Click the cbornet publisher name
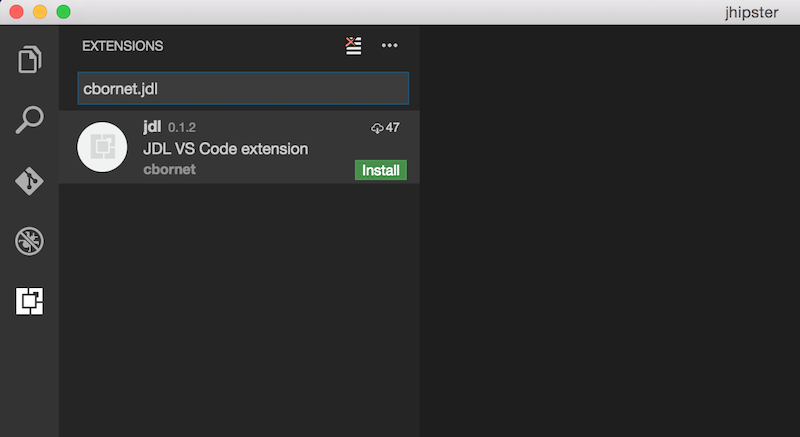Viewport: 800px width, 437px height. click(x=169, y=170)
